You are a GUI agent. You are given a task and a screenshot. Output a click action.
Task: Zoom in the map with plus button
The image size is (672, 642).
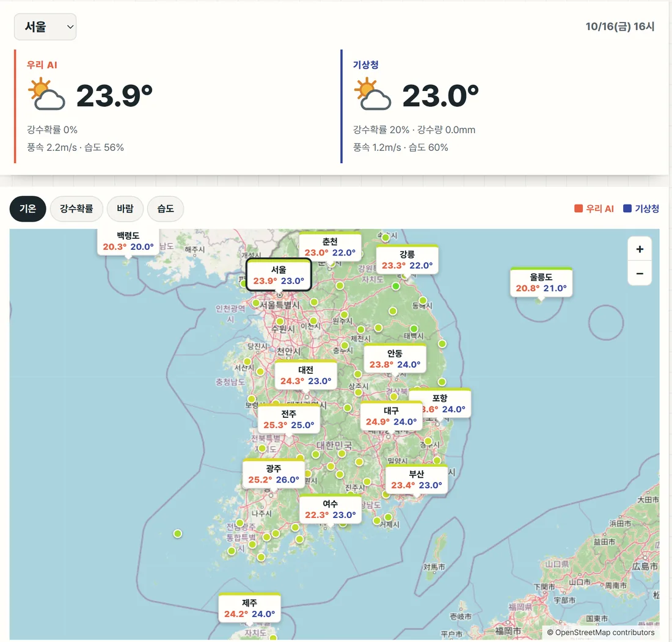[x=640, y=249]
